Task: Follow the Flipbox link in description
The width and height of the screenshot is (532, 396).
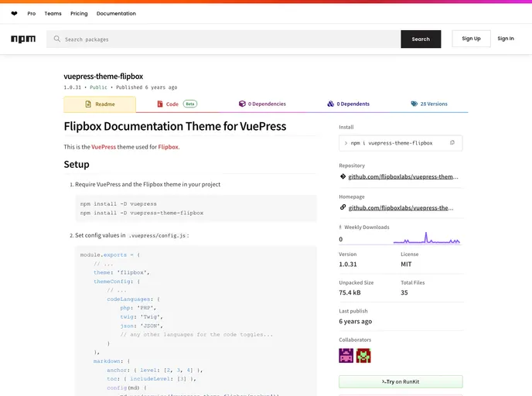Action: (168, 147)
